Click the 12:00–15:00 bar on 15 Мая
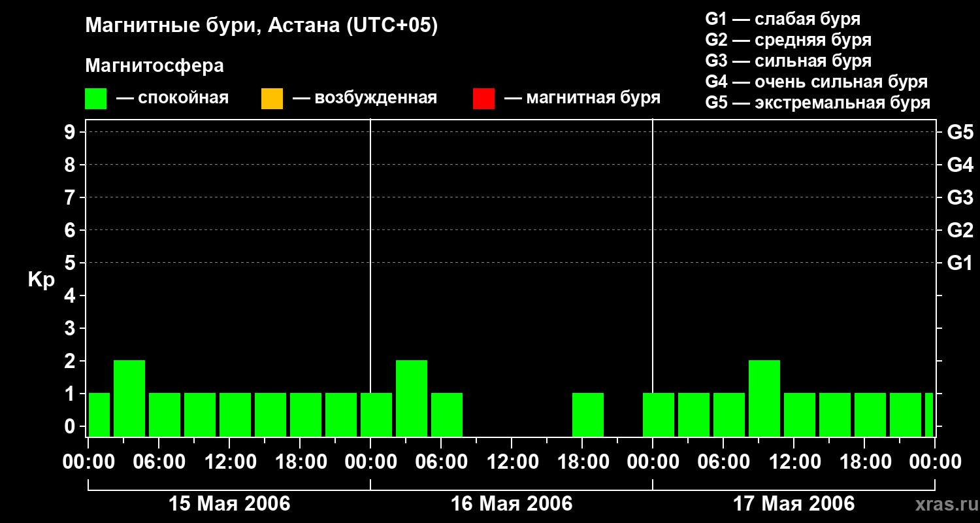 [235, 414]
